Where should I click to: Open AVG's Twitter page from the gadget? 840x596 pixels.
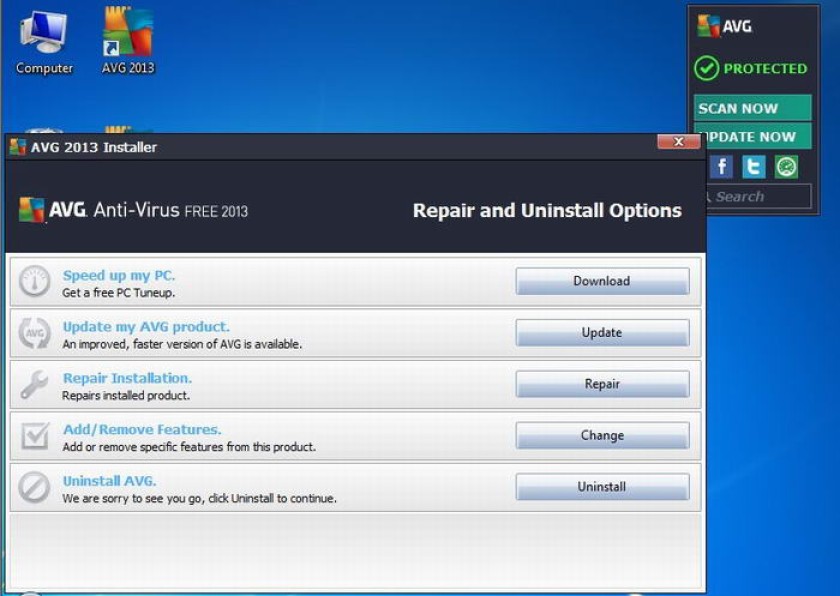point(754,167)
